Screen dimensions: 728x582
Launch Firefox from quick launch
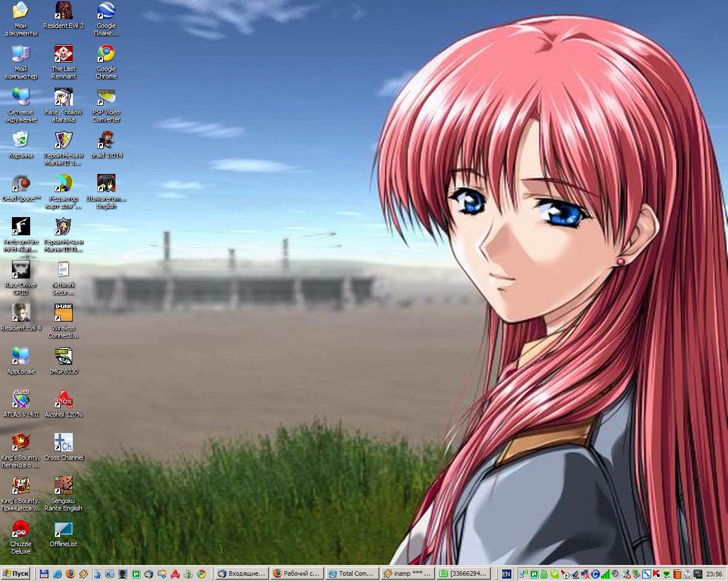point(70,574)
